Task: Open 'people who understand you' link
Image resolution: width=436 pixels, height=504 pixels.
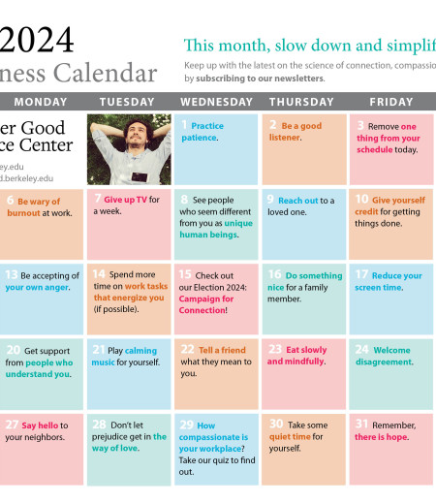Action: pyautogui.click(x=39, y=368)
